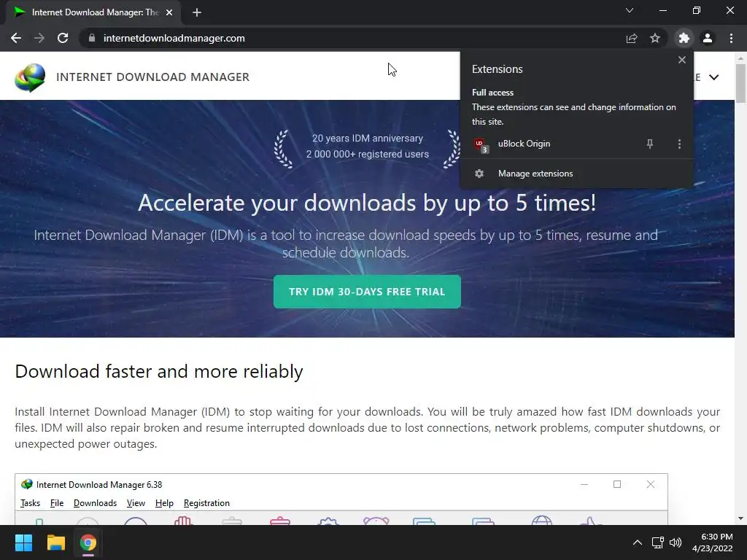Open a new tab with the plus button
The height and width of the screenshot is (560, 747).
pyautogui.click(x=197, y=12)
